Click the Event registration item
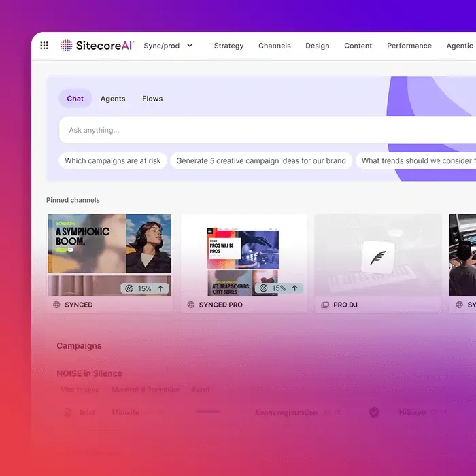This screenshot has height=476, width=476. tap(286, 413)
